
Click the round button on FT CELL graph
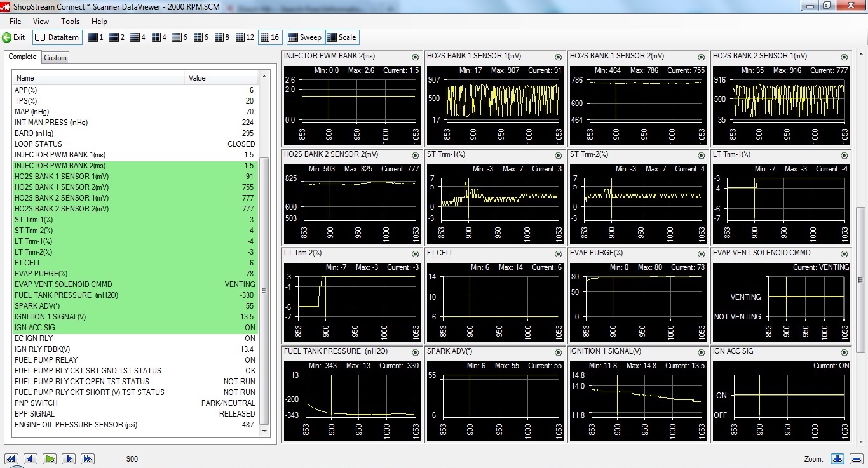(x=558, y=254)
